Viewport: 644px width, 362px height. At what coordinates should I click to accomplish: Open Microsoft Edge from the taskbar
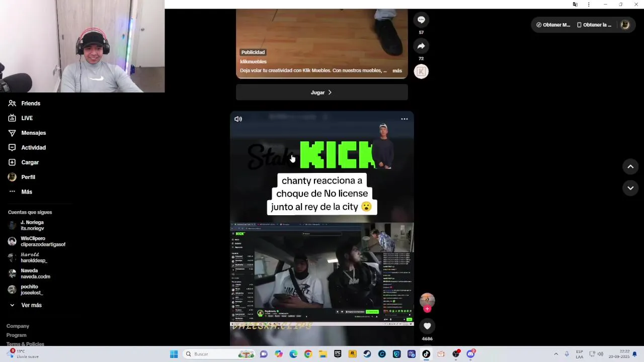293,354
